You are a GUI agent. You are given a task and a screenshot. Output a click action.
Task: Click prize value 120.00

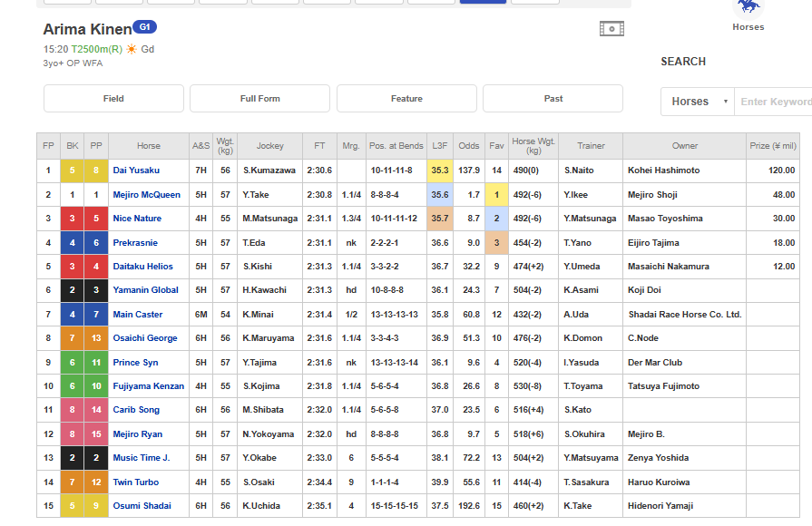click(x=781, y=170)
